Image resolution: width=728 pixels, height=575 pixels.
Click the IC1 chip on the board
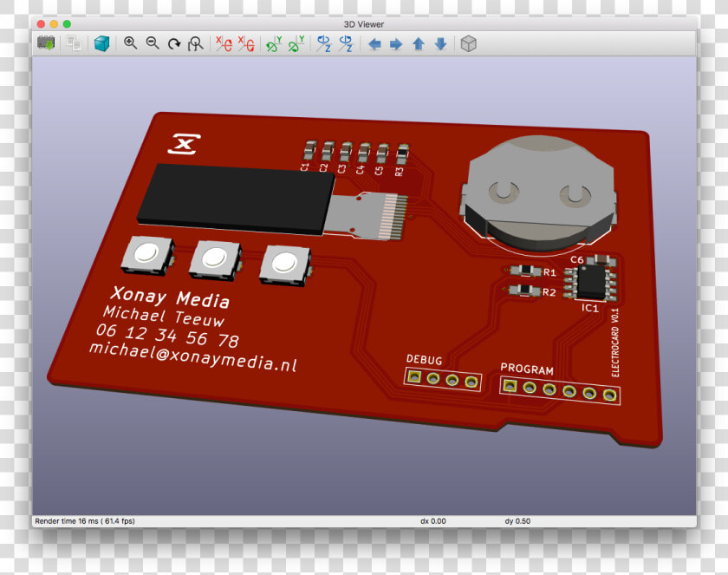590,282
